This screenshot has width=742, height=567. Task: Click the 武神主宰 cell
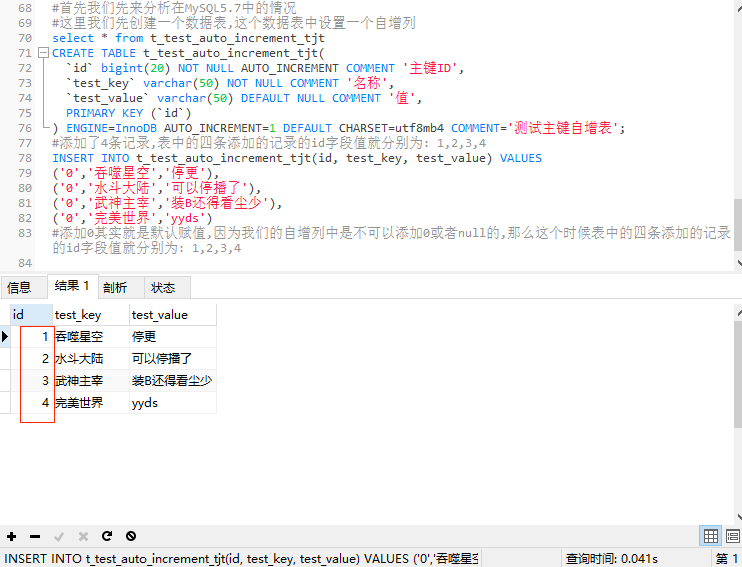[91, 381]
